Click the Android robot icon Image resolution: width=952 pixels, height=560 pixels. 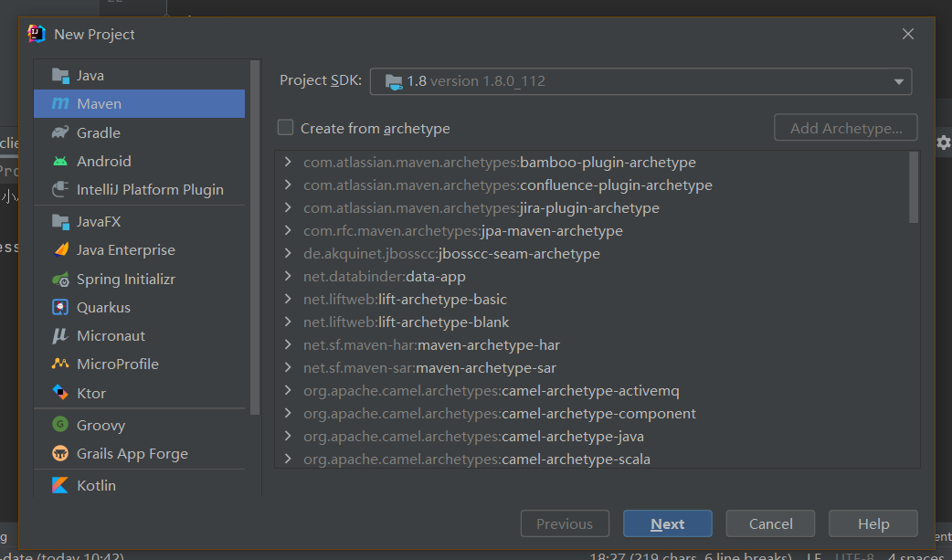[x=60, y=161]
